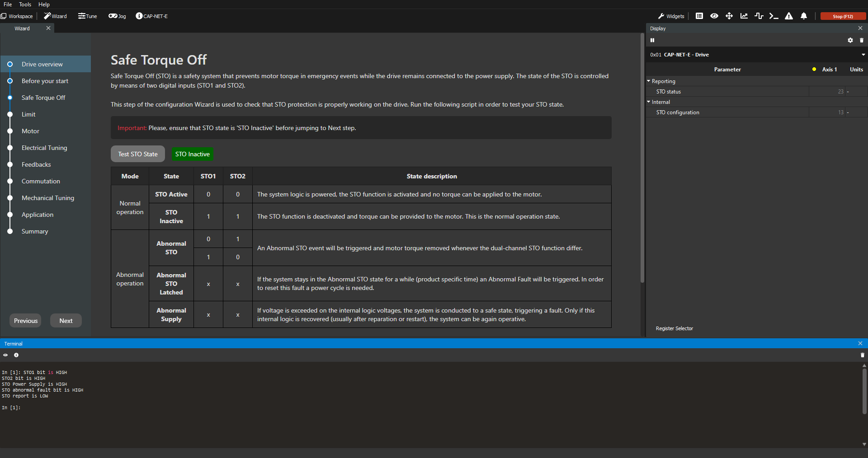Screen dimensions: 868x458
Task: Switch to the Tune tab
Action: click(x=88, y=16)
